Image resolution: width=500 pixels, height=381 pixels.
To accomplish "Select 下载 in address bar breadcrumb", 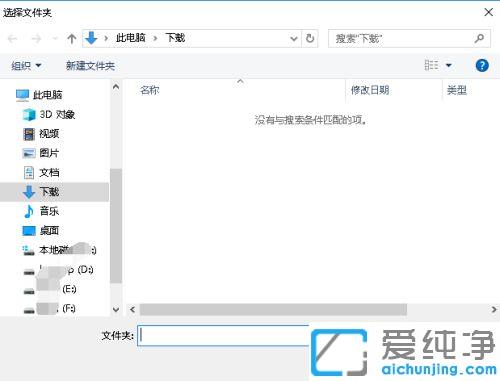I will pyautogui.click(x=175, y=38).
